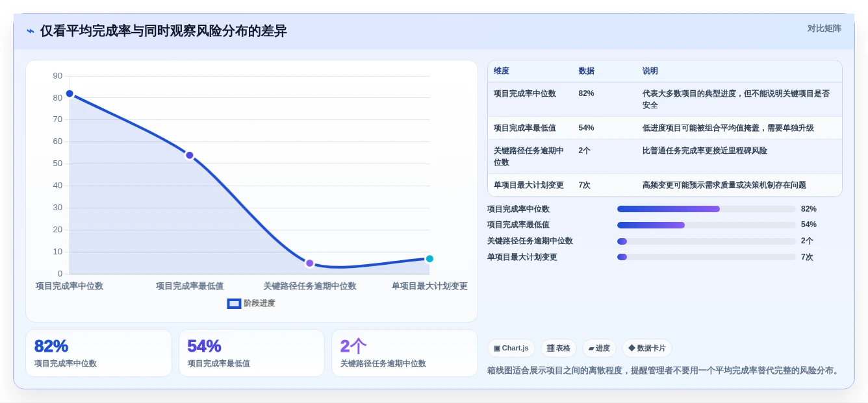The image size is (868, 403).
Task: Click x-axis label 关键路径任务逾期中位数
Action: [x=310, y=286]
